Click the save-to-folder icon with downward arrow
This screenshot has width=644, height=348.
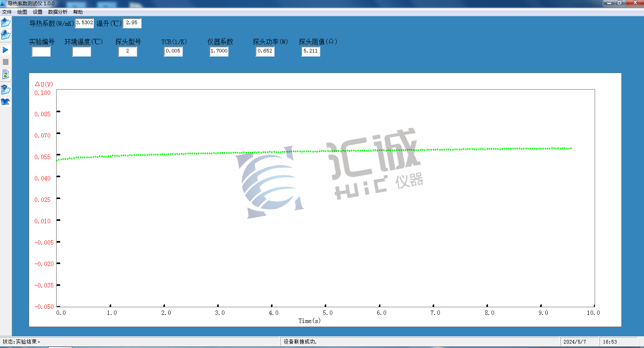(6, 35)
